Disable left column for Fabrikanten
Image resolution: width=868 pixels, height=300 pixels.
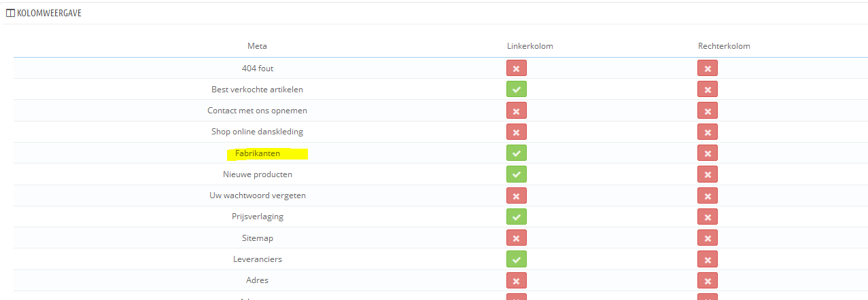pos(517,153)
